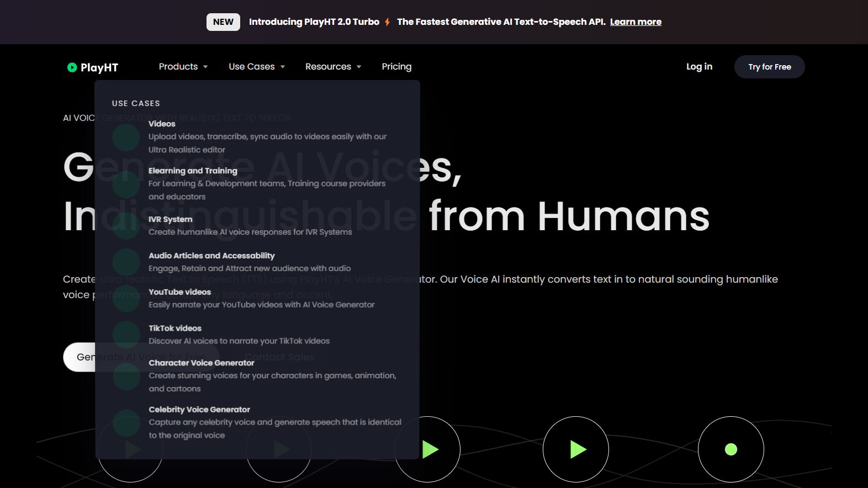Click the PlayHT logo icon
This screenshot has width=868, height=488.
point(72,67)
